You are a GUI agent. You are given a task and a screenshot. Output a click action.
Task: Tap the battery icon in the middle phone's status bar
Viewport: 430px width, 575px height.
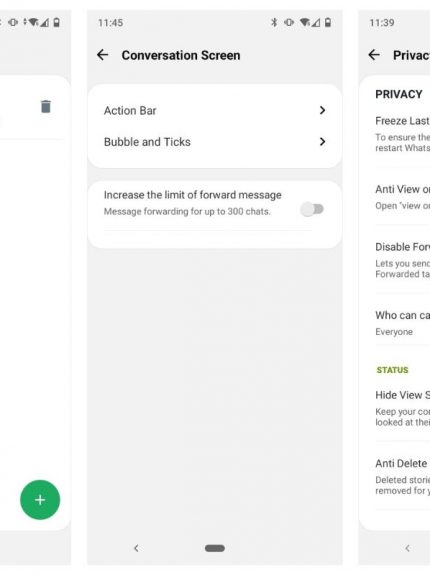click(328, 22)
